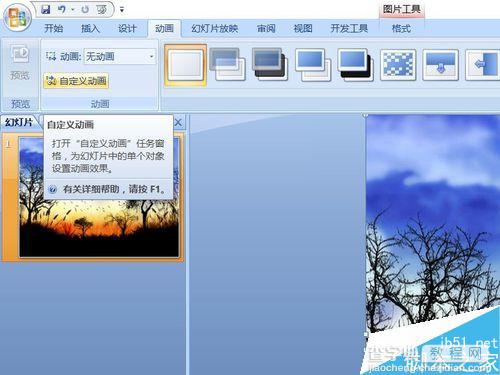Open the 设计 tab
The height and width of the screenshot is (375, 500).
coord(127,28)
